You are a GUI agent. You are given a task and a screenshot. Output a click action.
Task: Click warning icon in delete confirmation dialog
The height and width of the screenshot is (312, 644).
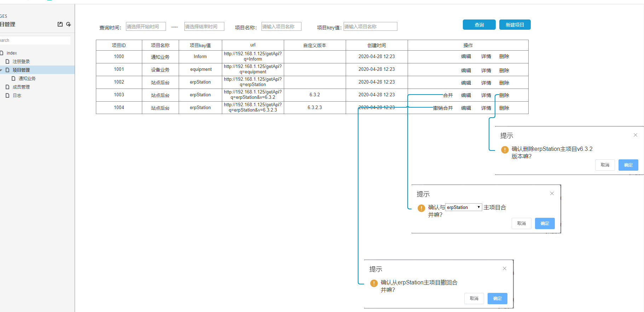tap(505, 150)
